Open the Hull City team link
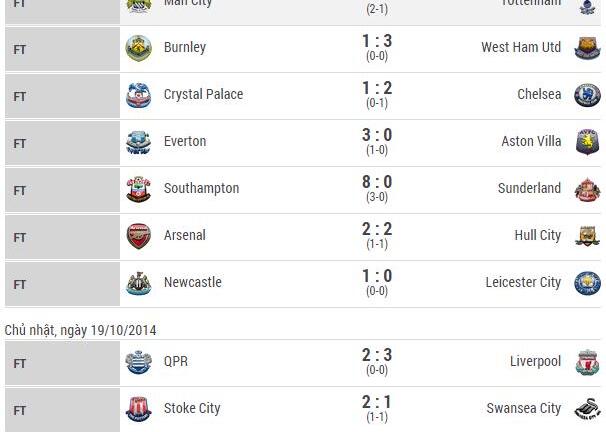606x432 pixels. pos(537,235)
